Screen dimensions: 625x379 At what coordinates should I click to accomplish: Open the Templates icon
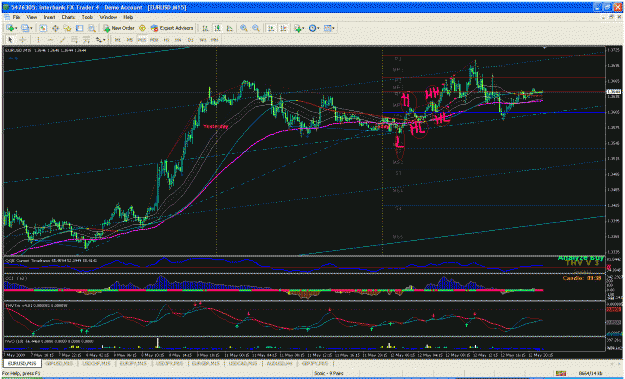(328, 28)
